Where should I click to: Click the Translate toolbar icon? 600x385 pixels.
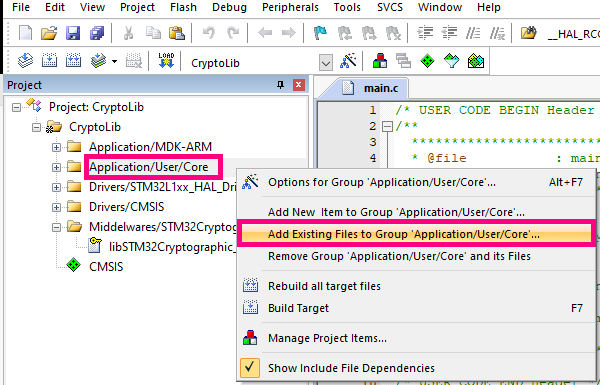pyautogui.click(x=25, y=61)
